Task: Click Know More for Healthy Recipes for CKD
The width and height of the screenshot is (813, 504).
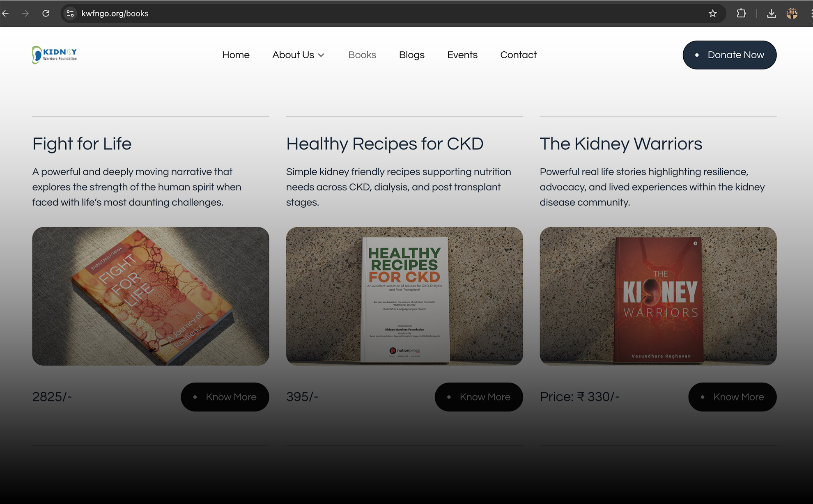Action: point(479,397)
